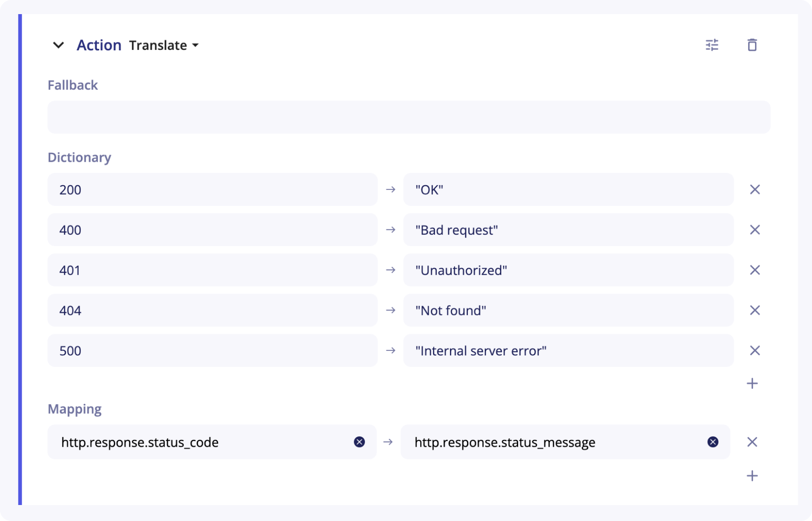Image resolution: width=812 pixels, height=521 pixels.
Task: Remove the status_code mapping row
Action: point(752,442)
